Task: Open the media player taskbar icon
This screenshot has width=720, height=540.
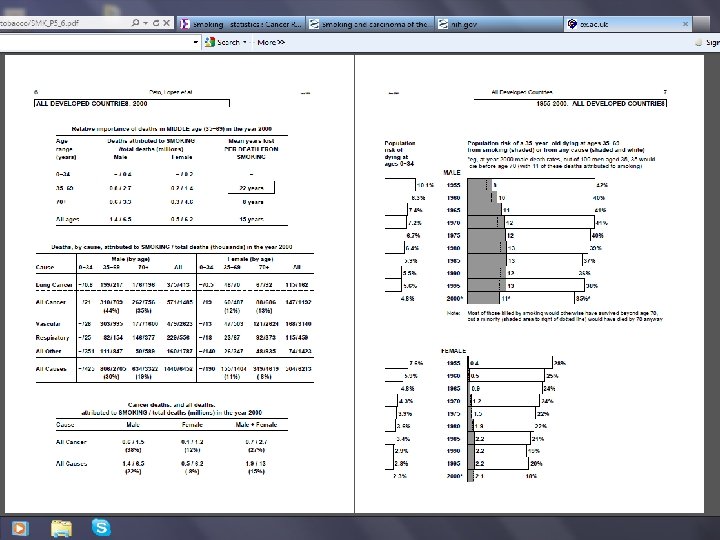Action: coord(20,528)
